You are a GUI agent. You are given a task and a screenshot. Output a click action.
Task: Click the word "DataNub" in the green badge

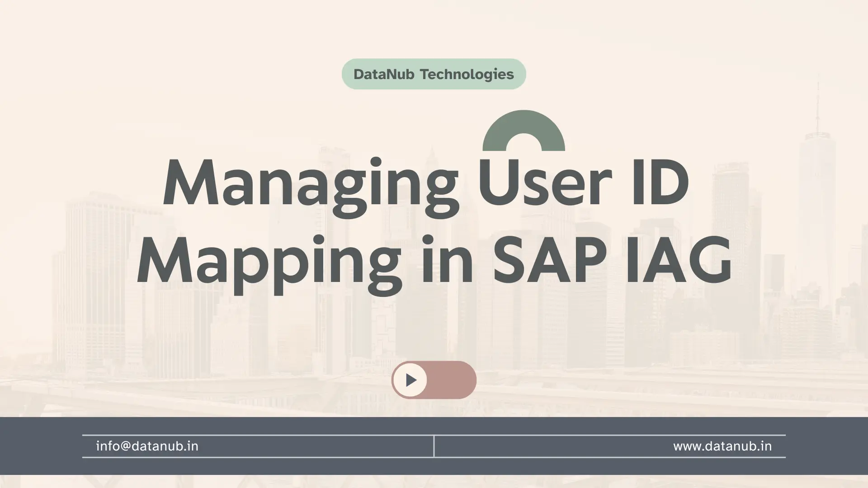click(383, 74)
